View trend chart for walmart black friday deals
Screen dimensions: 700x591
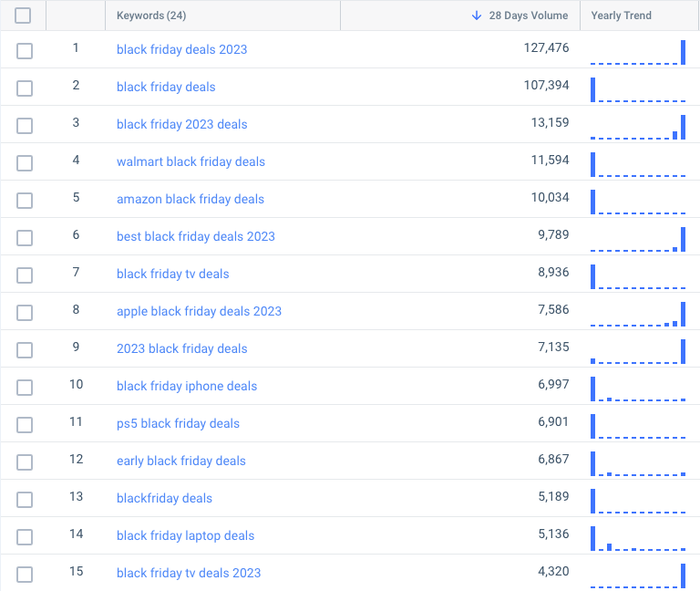coord(638,164)
